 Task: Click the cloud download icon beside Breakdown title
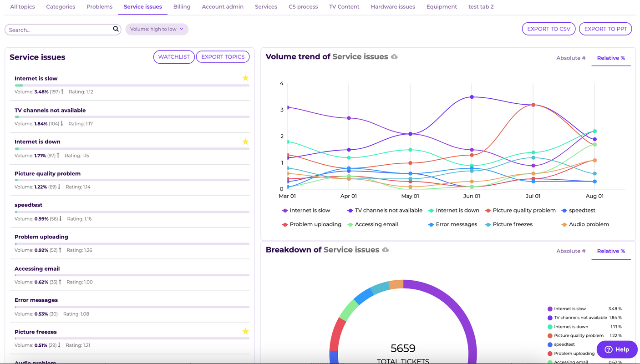click(385, 250)
